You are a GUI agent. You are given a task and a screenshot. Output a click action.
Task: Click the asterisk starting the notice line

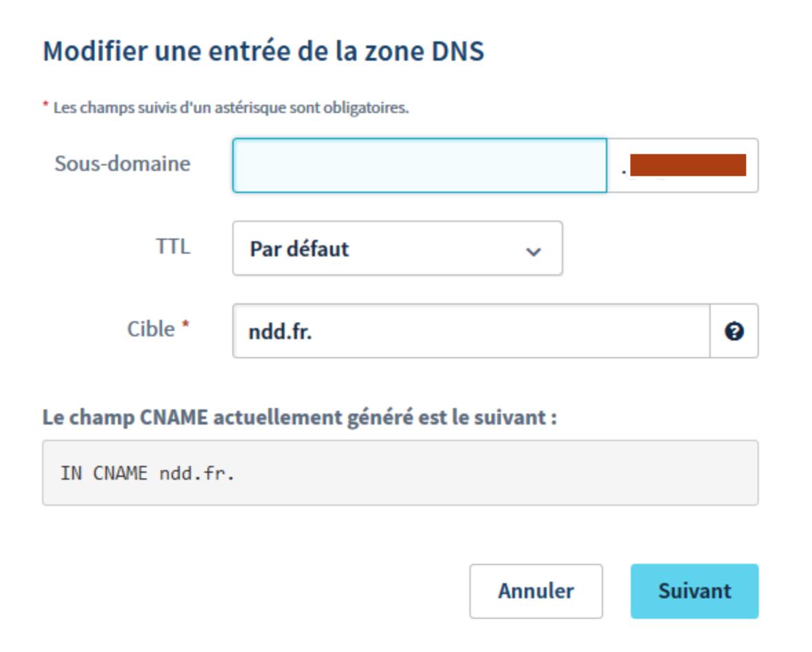point(45,106)
